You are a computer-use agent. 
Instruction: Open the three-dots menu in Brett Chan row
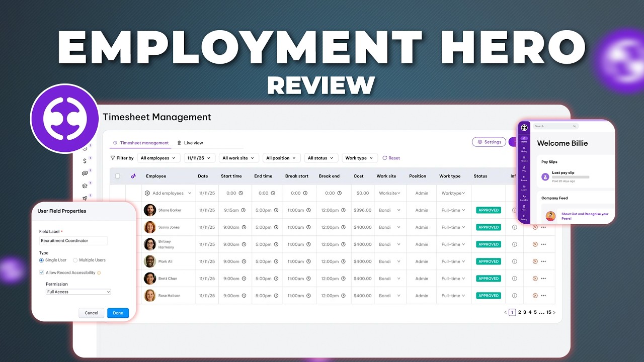click(x=543, y=279)
